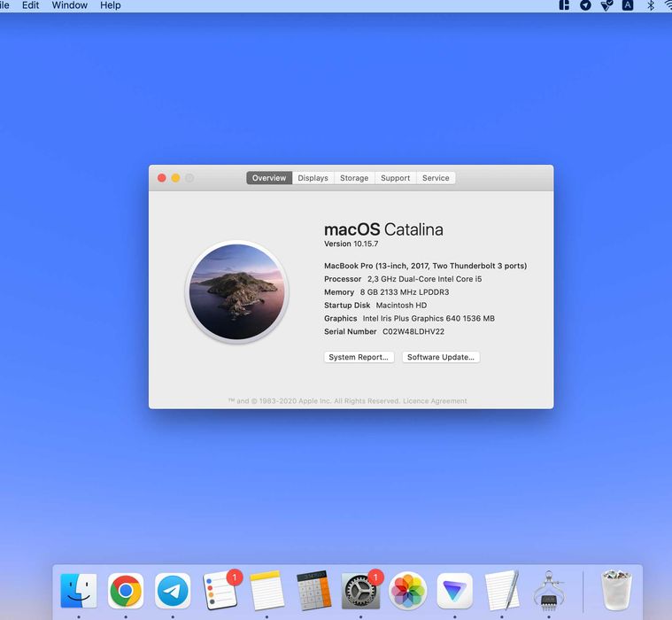
Task: Click the 'macOS Catalina' title
Action: 383,229
